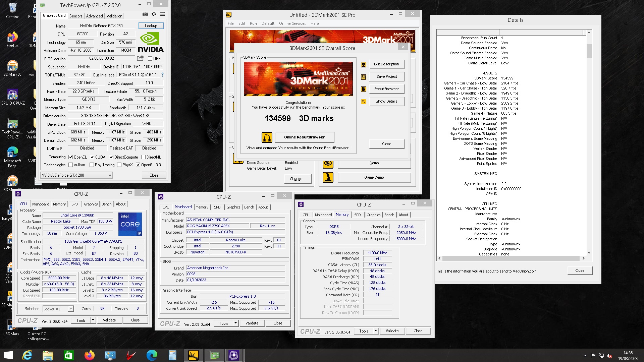Open CPUID CPU-Z desktop shortcut
644x362 pixels.
(12, 97)
